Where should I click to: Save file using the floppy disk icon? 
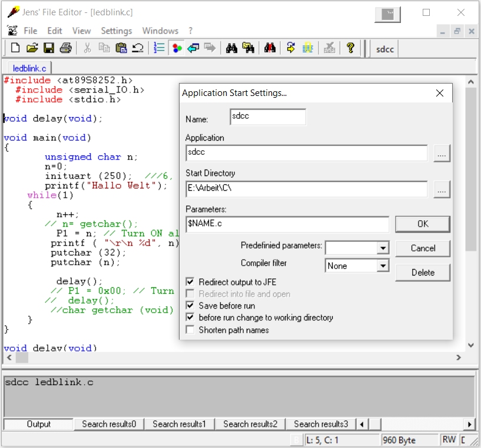[49, 48]
